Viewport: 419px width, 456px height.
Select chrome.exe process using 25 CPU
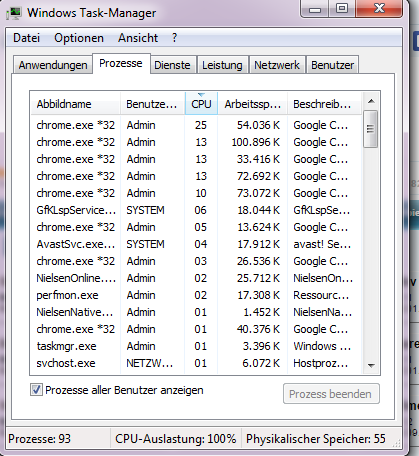(196, 125)
